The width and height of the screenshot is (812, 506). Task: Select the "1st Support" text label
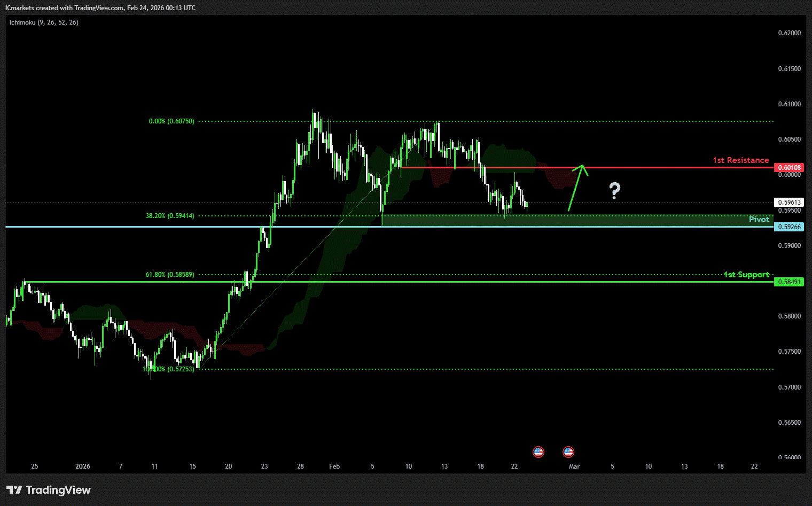pos(746,275)
